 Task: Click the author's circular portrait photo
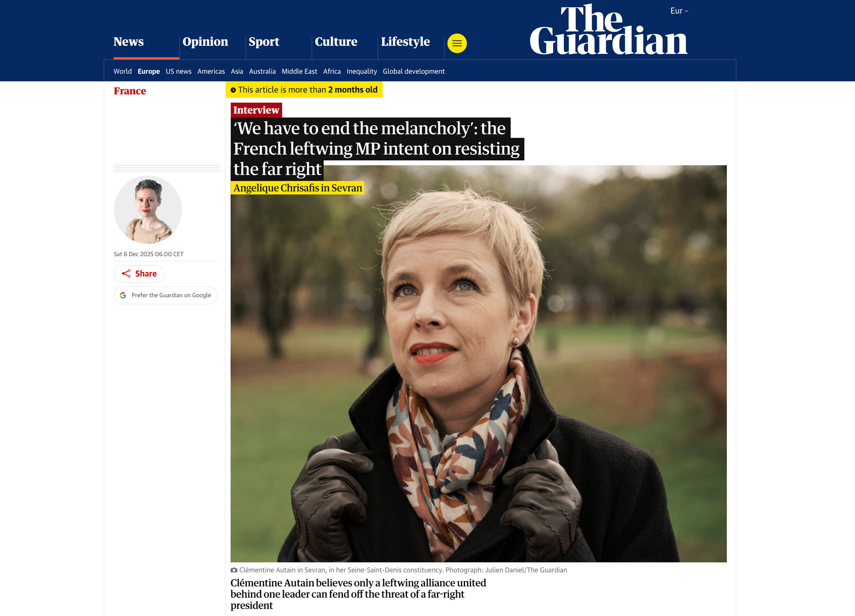click(148, 209)
